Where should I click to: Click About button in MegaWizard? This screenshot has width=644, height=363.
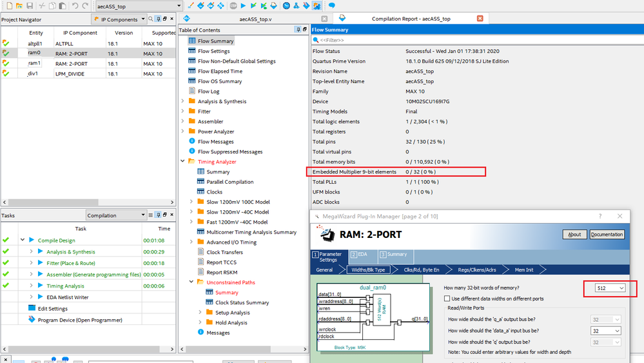(574, 235)
